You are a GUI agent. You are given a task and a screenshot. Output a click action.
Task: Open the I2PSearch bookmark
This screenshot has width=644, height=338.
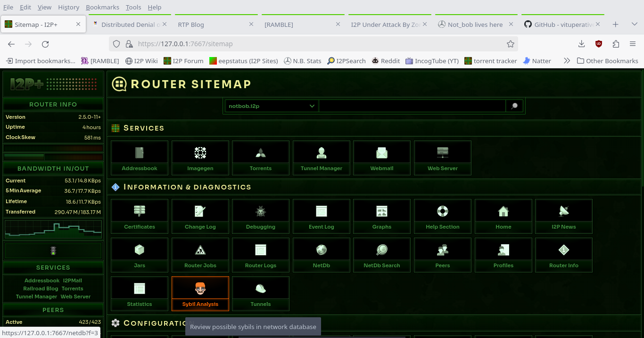(347, 61)
